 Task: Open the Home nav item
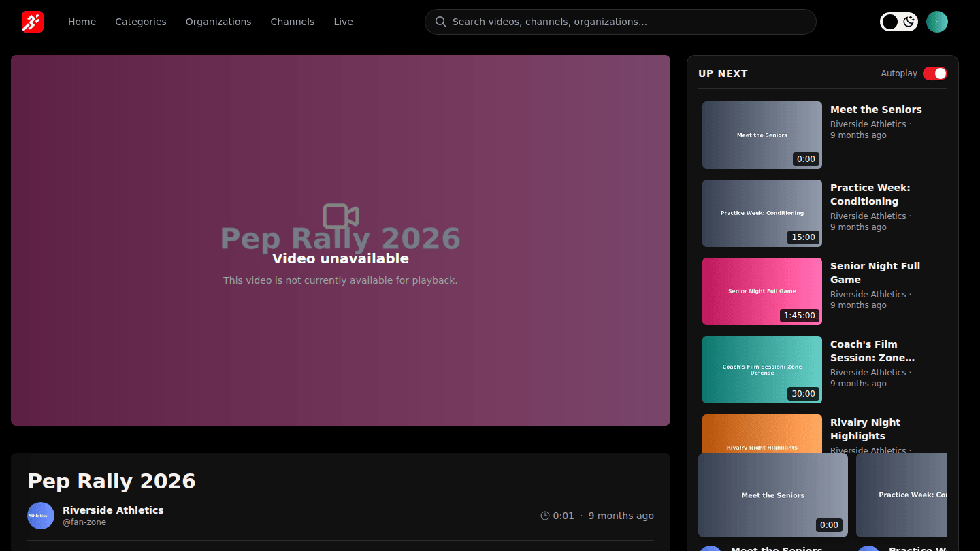pos(82,22)
